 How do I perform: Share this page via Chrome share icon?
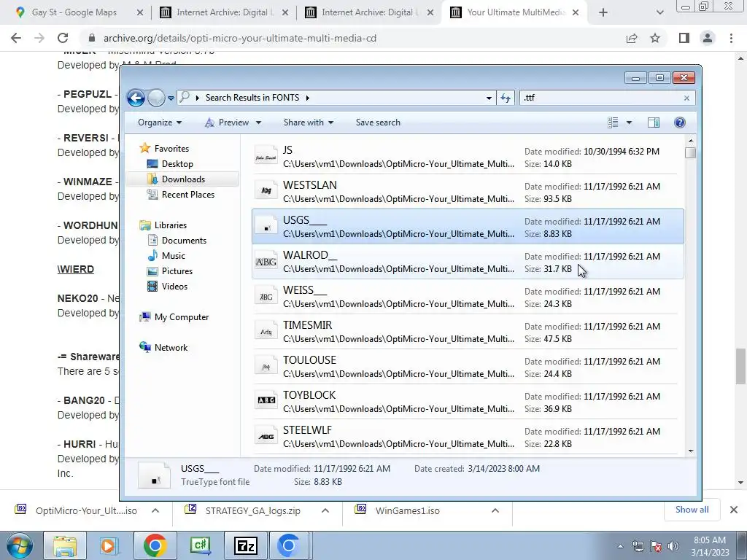[632, 38]
